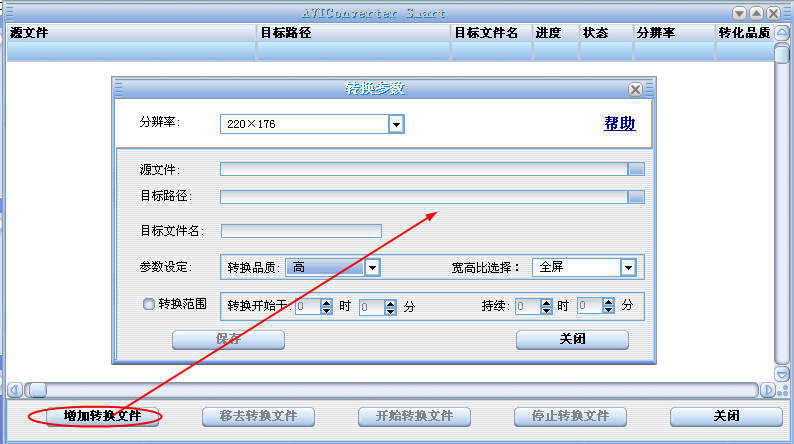Browse for 目标路径 using its browse icon

coord(636,197)
